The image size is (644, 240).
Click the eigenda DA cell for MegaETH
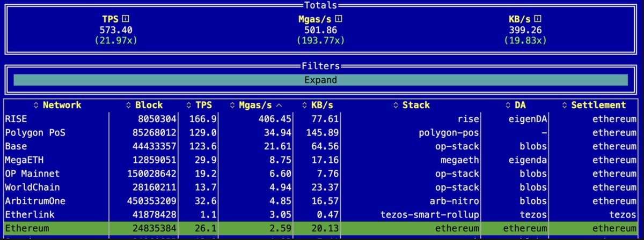(x=526, y=160)
